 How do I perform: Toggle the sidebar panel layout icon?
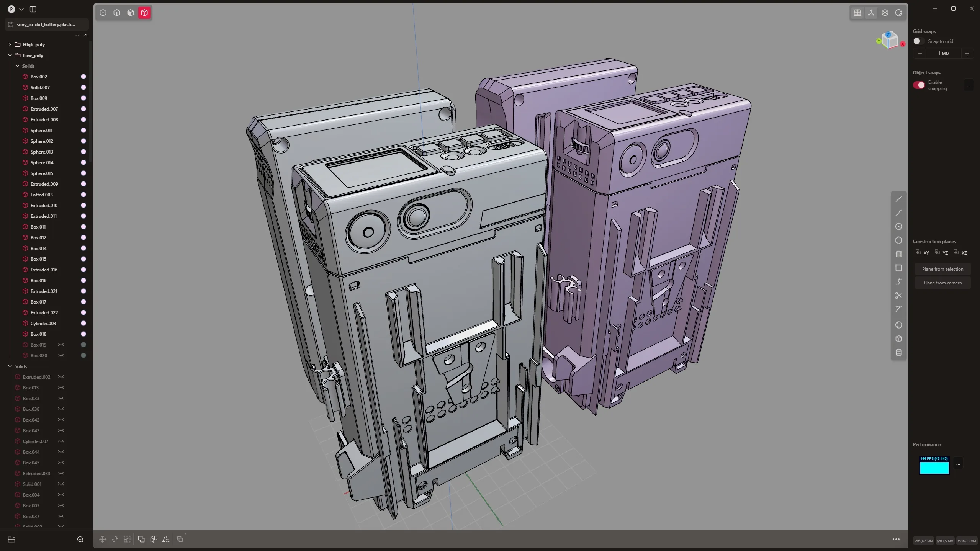[x=33, y=9]
